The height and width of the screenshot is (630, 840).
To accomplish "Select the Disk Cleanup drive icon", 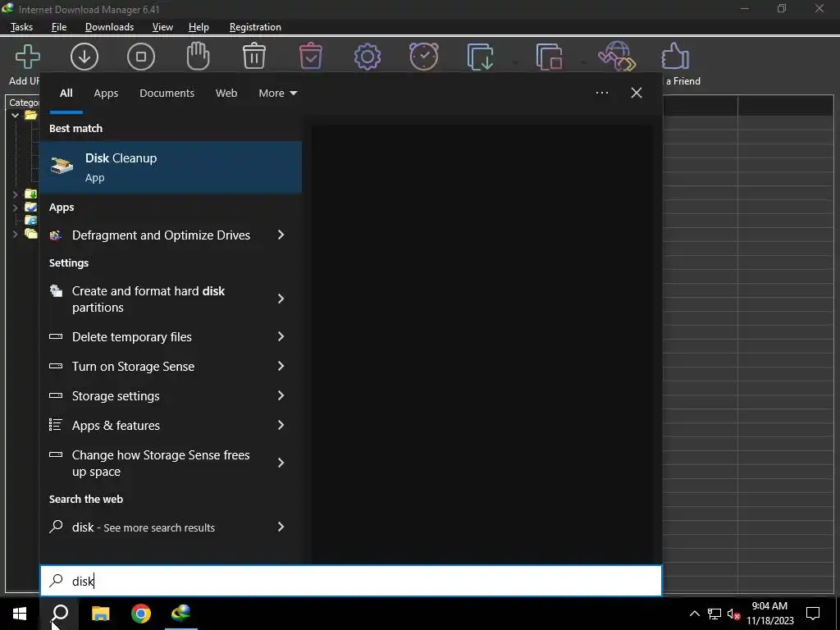I will click(x=62, y=166).
